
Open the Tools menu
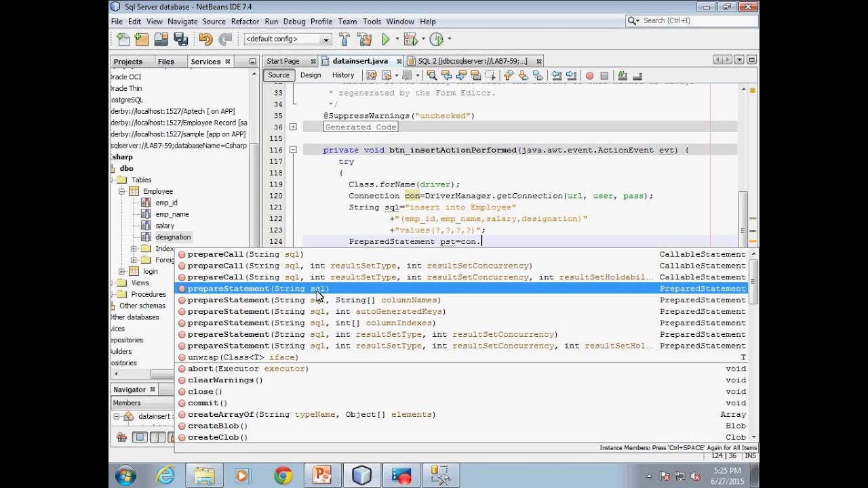372,22
